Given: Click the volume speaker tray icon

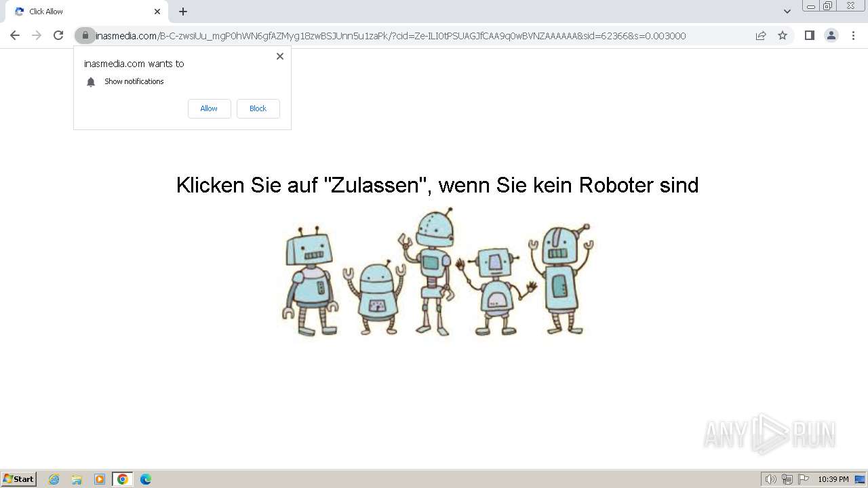Looking at the screenshot, I should click(x=771, y=479).
